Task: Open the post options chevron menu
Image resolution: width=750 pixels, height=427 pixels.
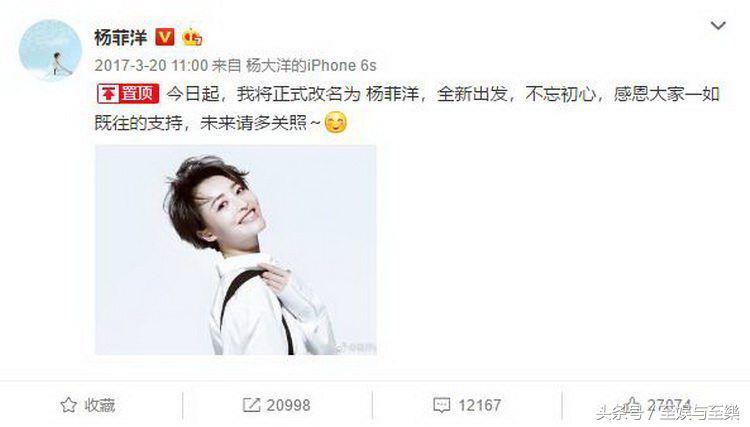Action: click(718, 25)
